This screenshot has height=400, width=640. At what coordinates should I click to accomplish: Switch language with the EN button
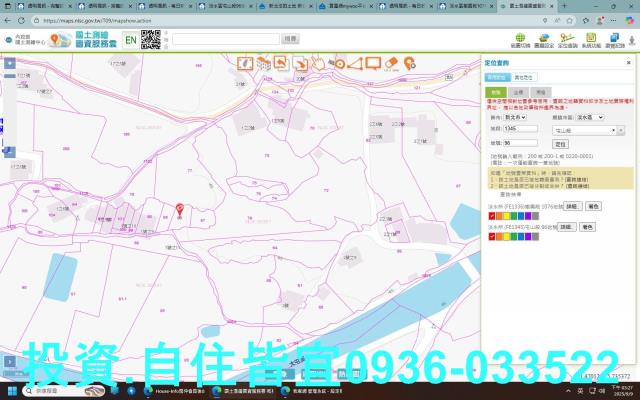pyautogui.click(x=131, y=40)
